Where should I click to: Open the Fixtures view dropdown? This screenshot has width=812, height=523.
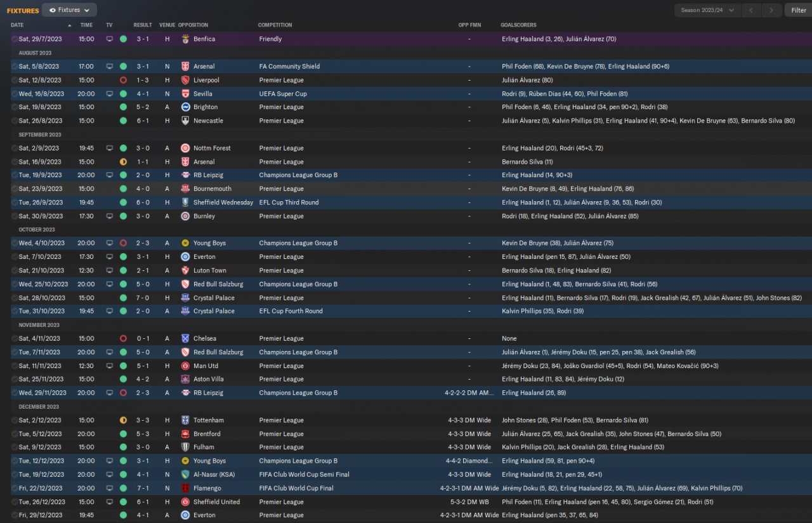click(69, 10)
